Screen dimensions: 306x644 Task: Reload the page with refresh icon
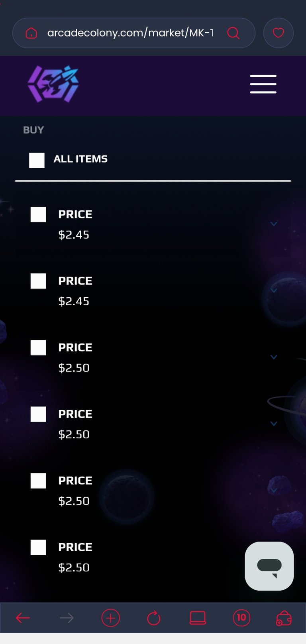(154, 618)
